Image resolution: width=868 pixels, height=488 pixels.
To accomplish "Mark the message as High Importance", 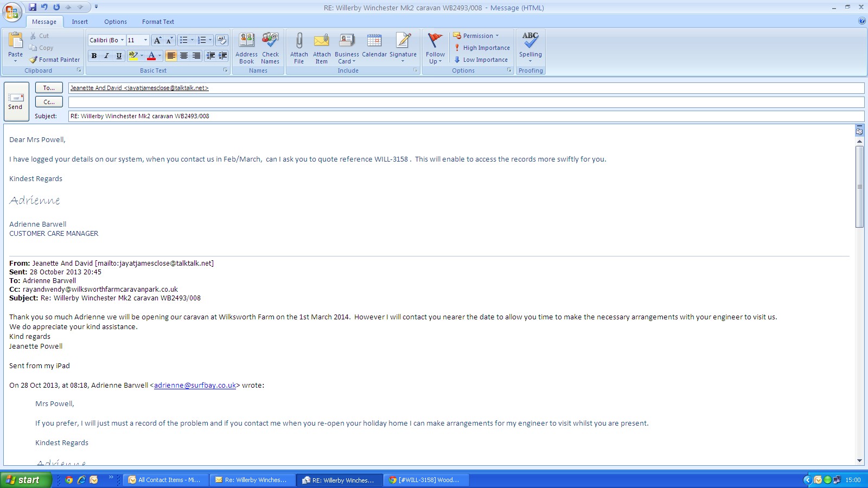I will pyautogui.click(x=482, y=48).
